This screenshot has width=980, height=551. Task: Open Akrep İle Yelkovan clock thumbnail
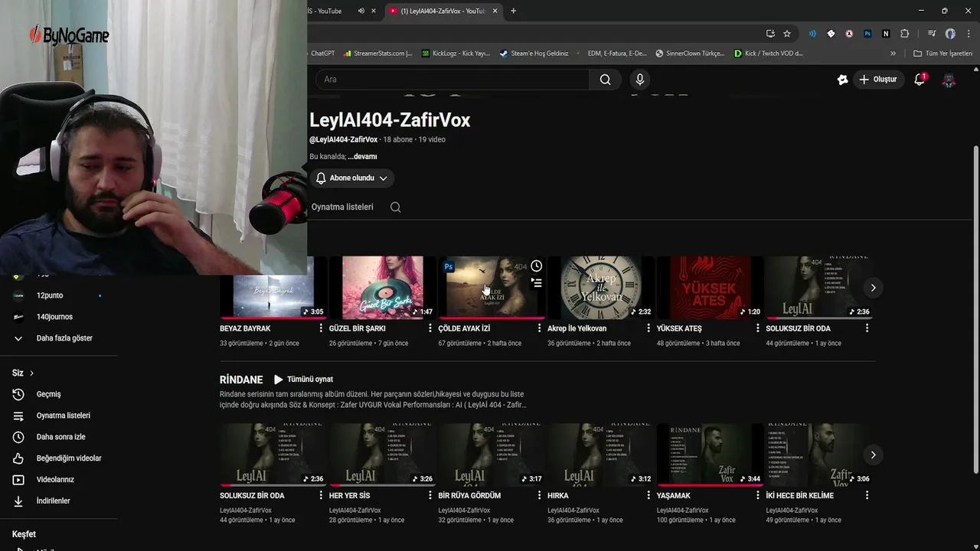601,288
